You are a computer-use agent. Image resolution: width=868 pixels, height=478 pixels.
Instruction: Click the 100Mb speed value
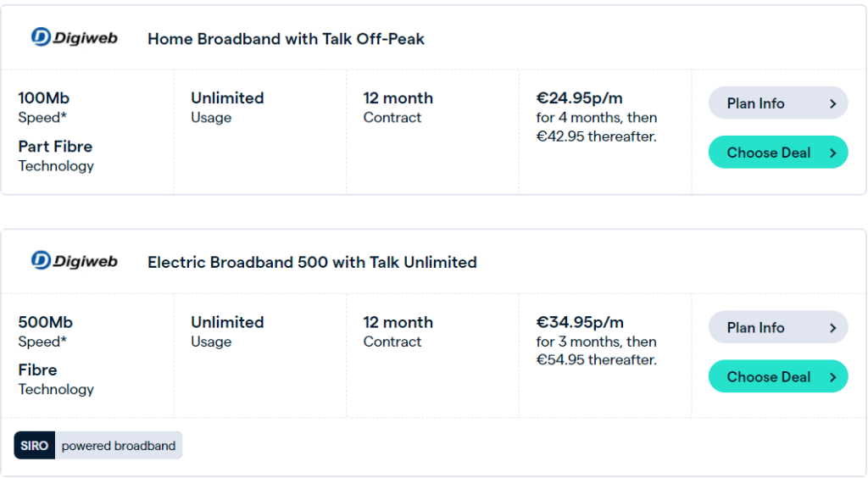(x=44, y=97)
